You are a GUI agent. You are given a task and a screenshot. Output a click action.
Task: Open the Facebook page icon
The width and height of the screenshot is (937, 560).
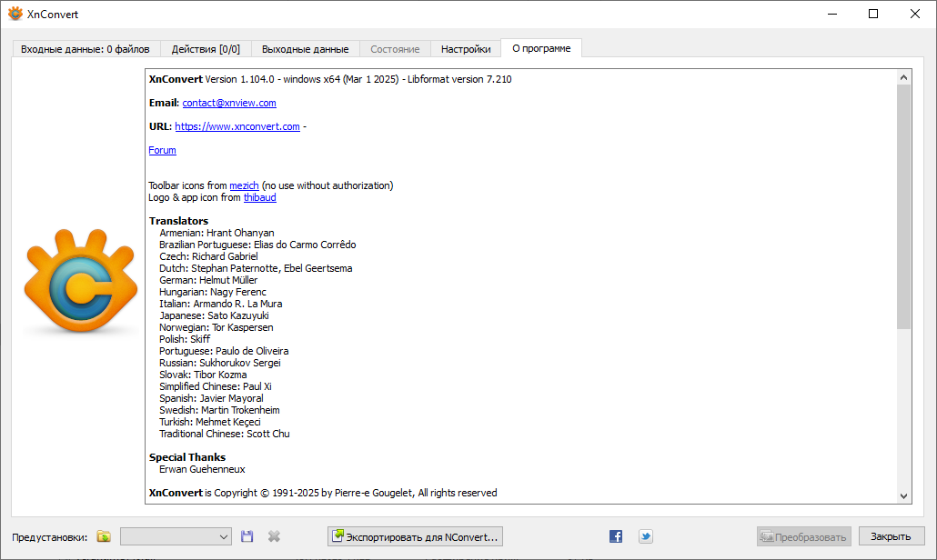[x=616, y=536]
